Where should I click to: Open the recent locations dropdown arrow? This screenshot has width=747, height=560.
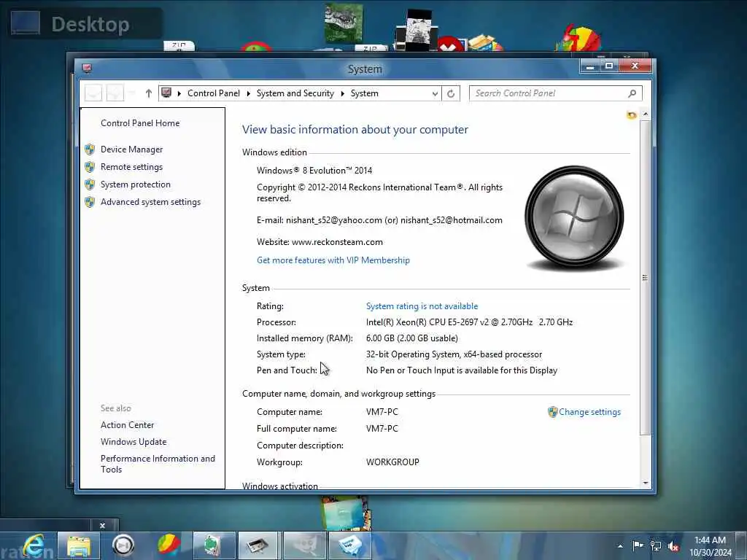point(132,93)
